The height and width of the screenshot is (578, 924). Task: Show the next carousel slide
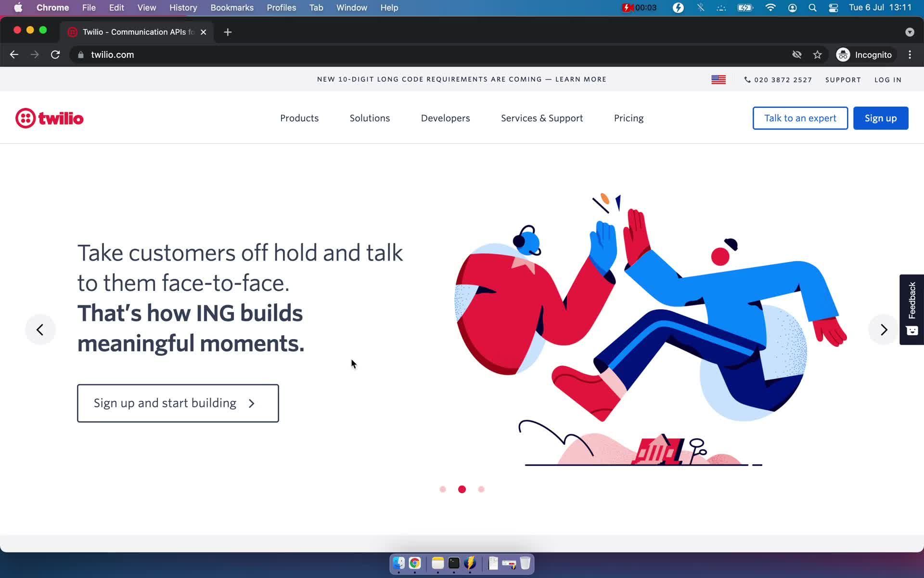tap(884, 330)
